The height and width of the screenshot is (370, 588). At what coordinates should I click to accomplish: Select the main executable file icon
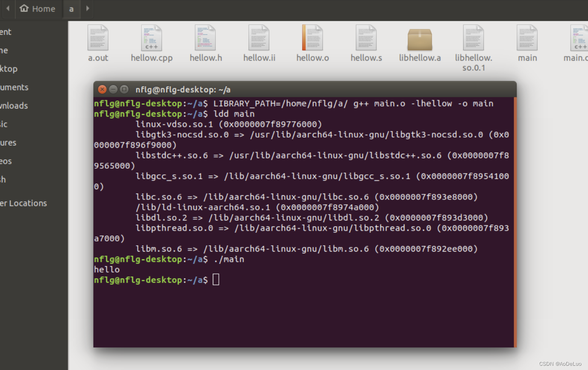[x=527, y=38]
